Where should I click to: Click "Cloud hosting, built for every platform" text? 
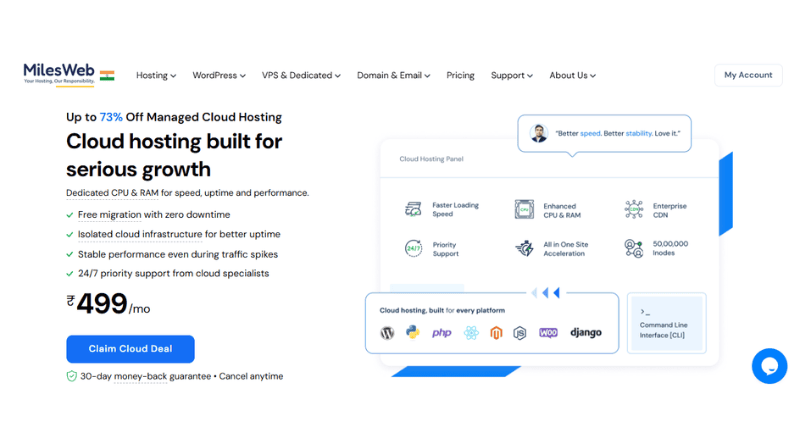point(442,310)
